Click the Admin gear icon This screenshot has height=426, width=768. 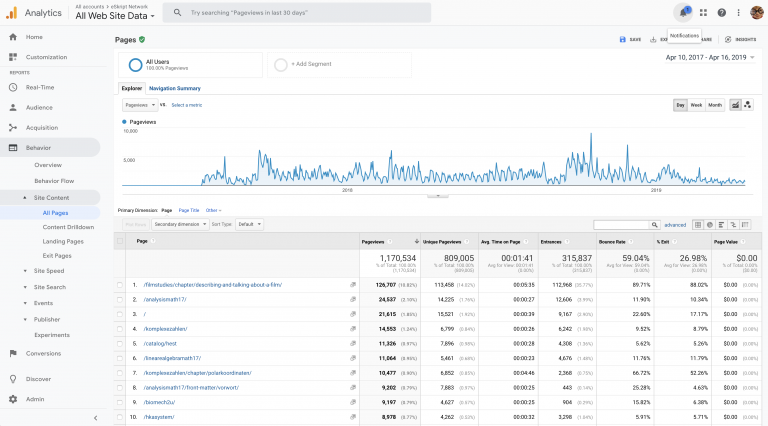[x=13, y=399]
